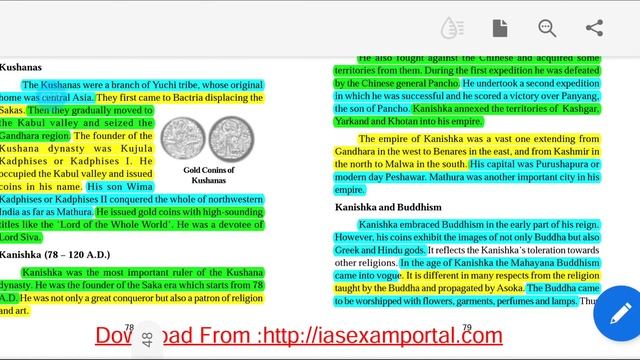The image size is (640, 360).
Task: Tap the line 'taught by the Buddha and propagated by Asoka'
Action: pyautogui.click(x=467, y=288)
